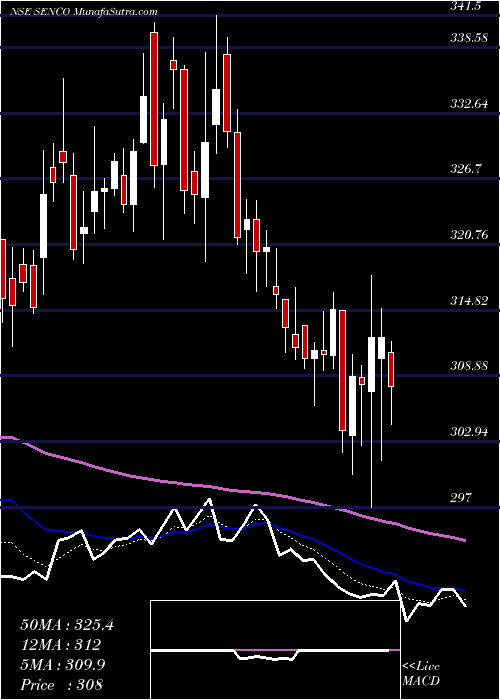Screen dimensions: 500x700
Task: Click the 308.88 price axis label
Action: click(468, 366)
